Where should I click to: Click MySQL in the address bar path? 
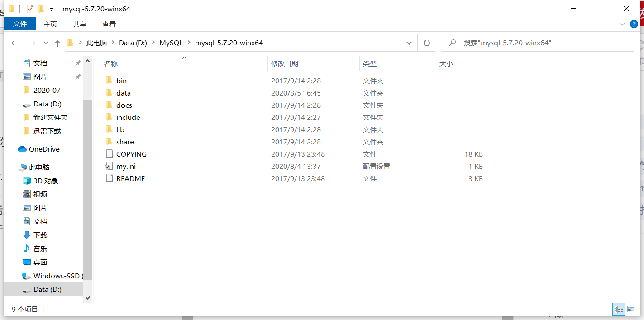(x=171, y=43)
